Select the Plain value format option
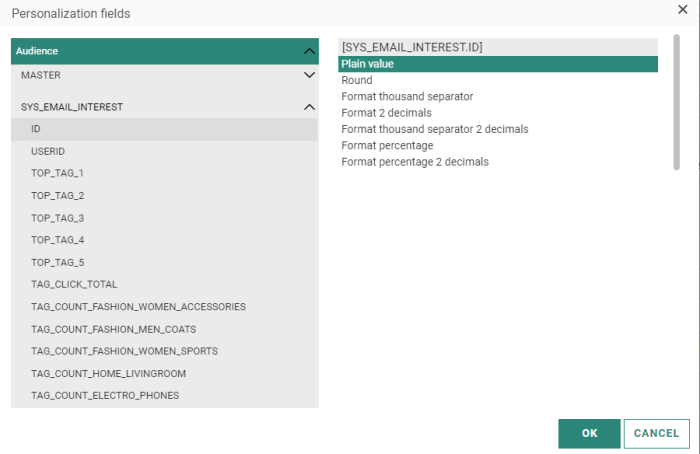The width and height of the screenshot is (700, 454). coord(497,64)
